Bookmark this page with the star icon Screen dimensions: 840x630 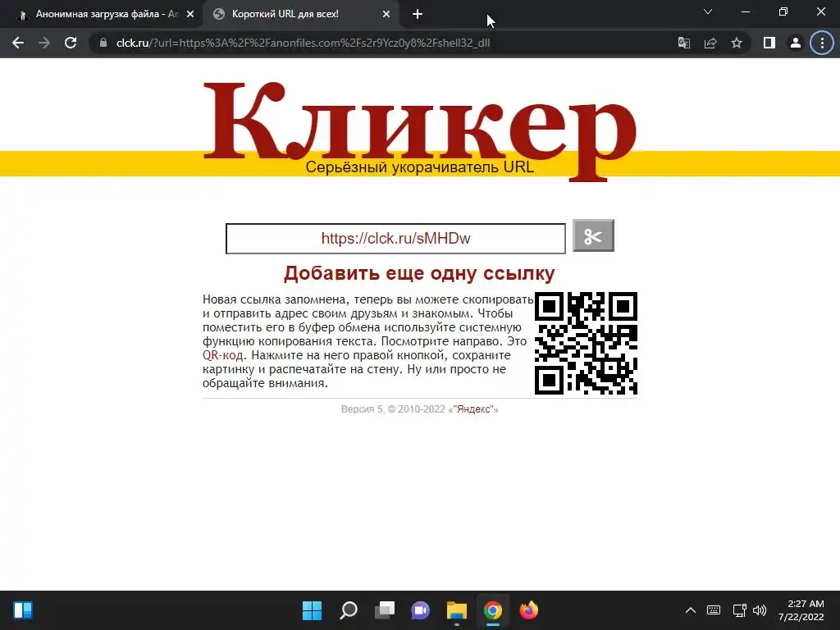[x=737, y=43]
